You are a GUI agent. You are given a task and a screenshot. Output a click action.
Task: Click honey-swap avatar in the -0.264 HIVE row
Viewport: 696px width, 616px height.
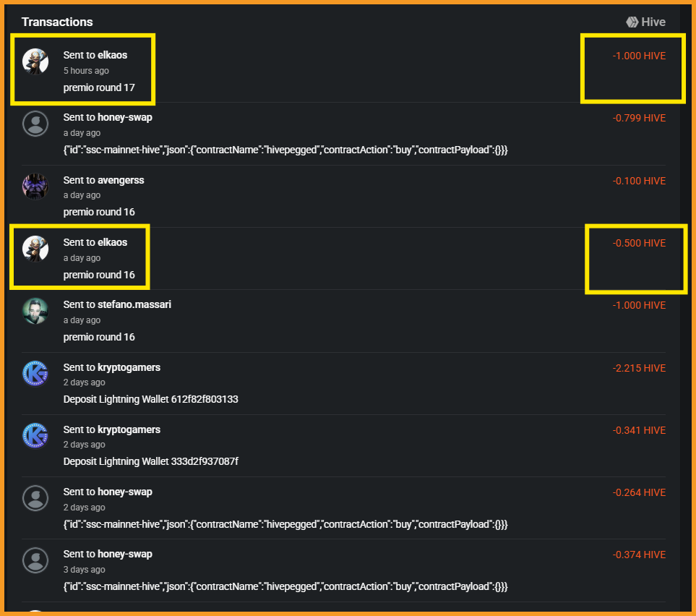pyautogui.click(x=35, y=498)
